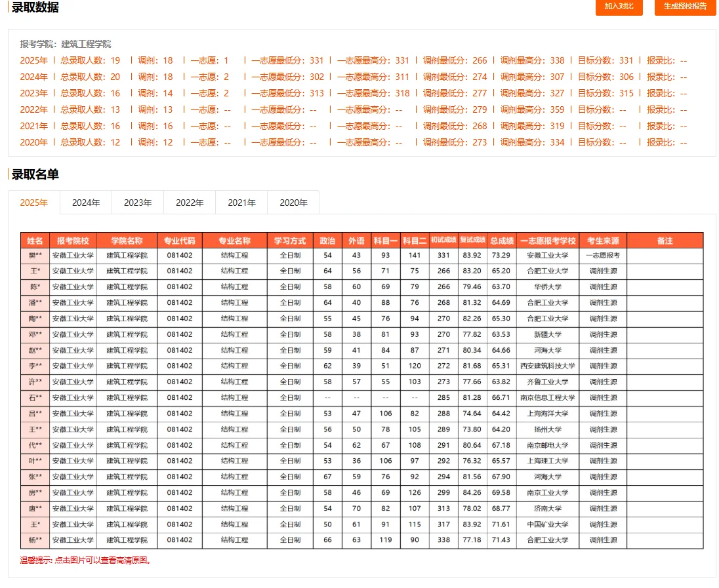The width and height of the screenshot is (719, 588).
Task: Click the 一志愿报考 source cell
Action: pyautogui.click(x=603, y=255)
